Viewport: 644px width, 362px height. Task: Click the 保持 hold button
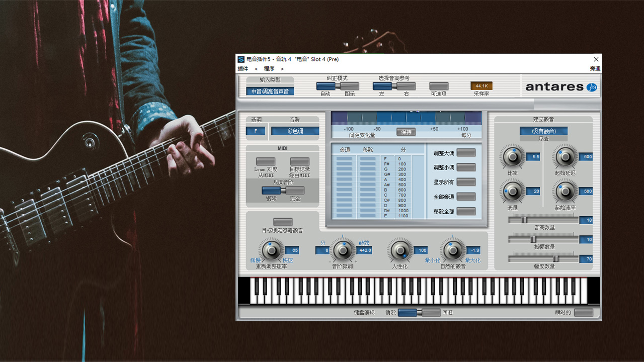(x=406, y=132)
